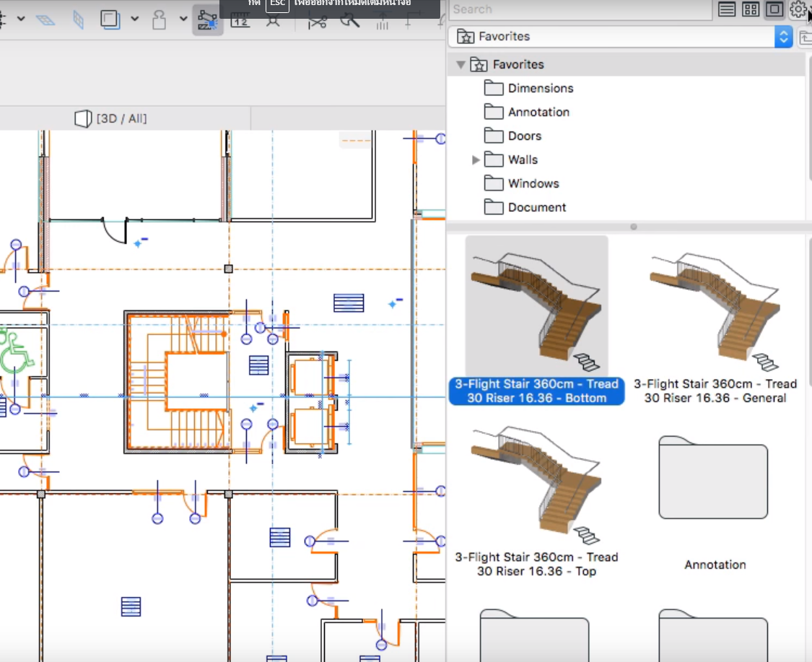Click the green wheelchair accessibility symbol
This screenshot has height=662, width=812.
pos(17,352)
